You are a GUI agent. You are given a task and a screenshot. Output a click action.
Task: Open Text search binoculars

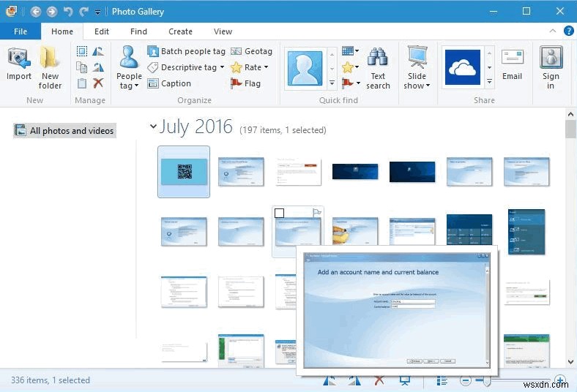click(x=378, y=68)
